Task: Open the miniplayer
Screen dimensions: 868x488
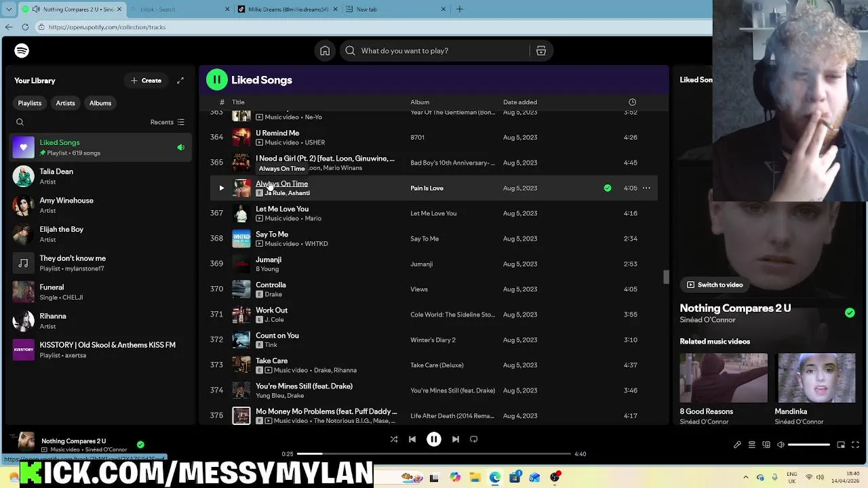Action: click(841, 445)
